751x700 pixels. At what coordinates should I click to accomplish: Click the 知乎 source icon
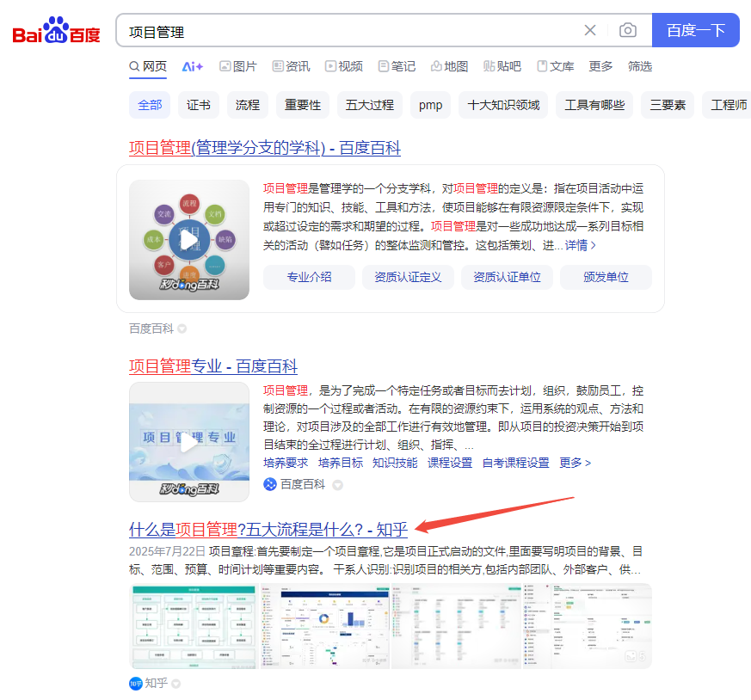click(136, 684)
